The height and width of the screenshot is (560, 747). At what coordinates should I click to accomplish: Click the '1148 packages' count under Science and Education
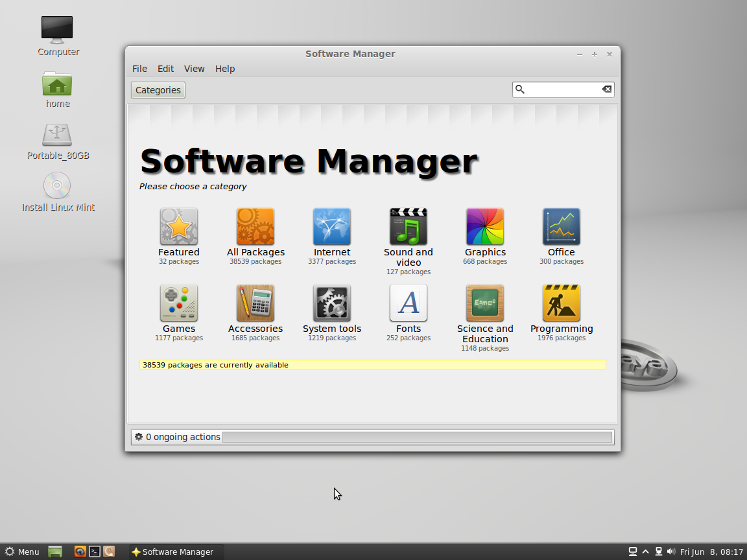tap(485, 349)
